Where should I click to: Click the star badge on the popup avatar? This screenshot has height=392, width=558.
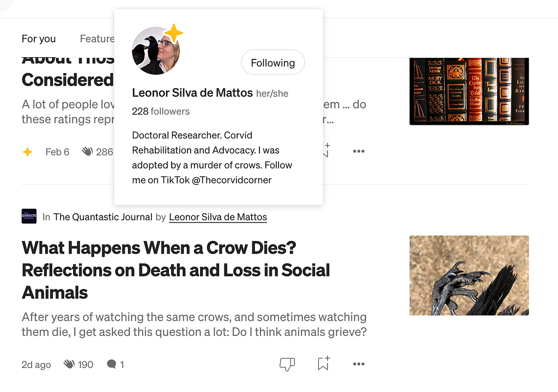click(x=174, y=33)
